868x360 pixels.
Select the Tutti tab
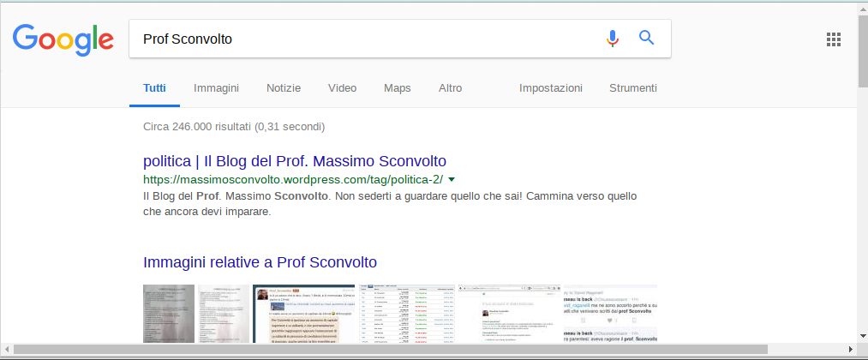(154, 88)
